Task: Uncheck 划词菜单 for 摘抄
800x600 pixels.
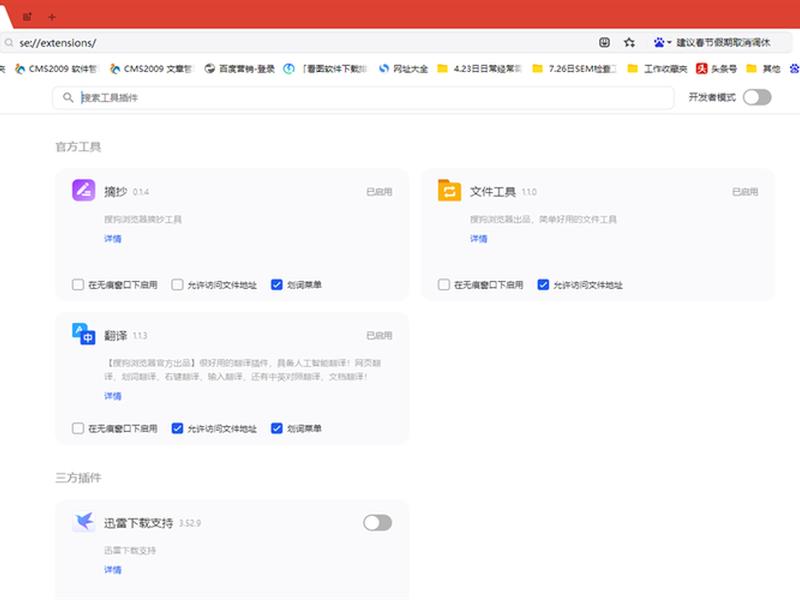Action: coord(277,285)
